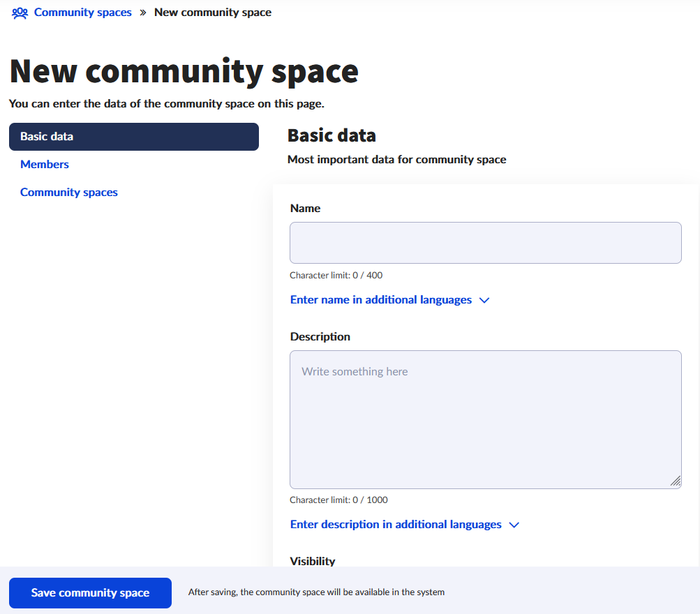
Task: Click the New community space breadcrumb text
Action: pos(213,13)
